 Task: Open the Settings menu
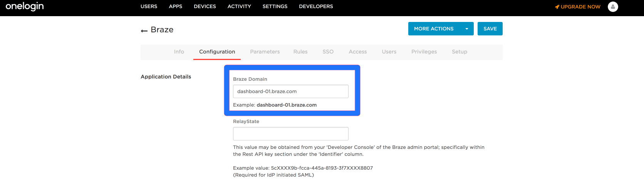click(275, 7)
